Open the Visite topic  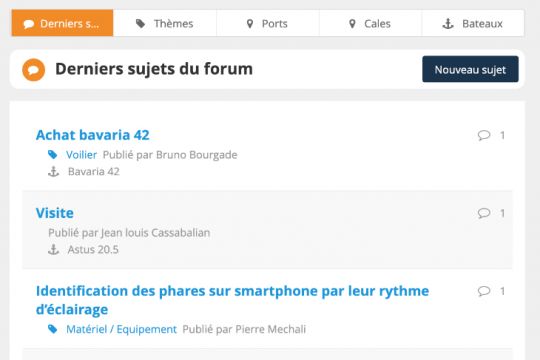tap(55, 213)
